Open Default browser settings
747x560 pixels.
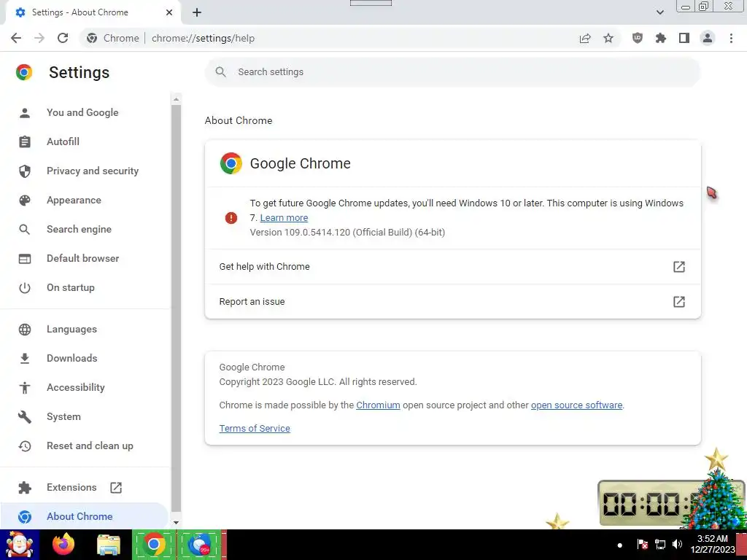(83, 258)
